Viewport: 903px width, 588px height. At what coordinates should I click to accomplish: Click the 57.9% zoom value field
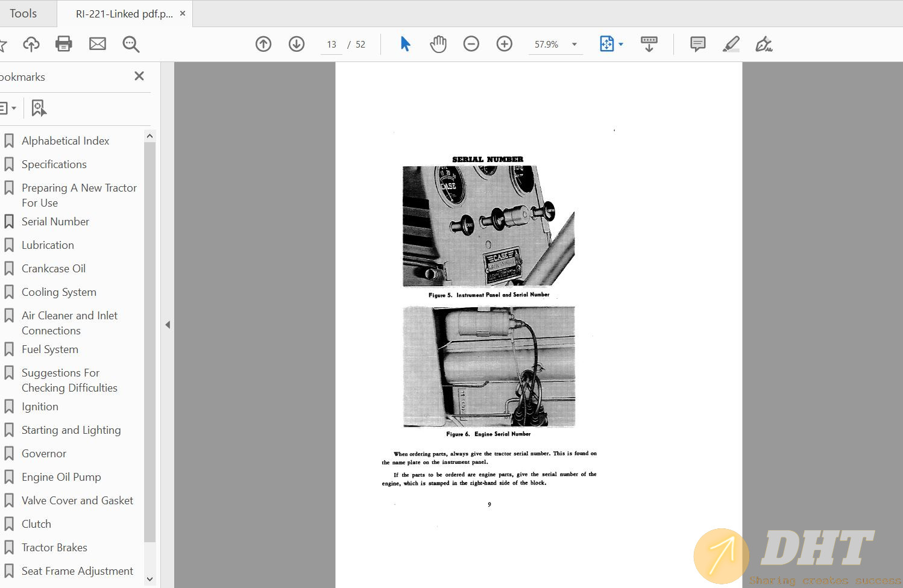(x=547, y=45)
